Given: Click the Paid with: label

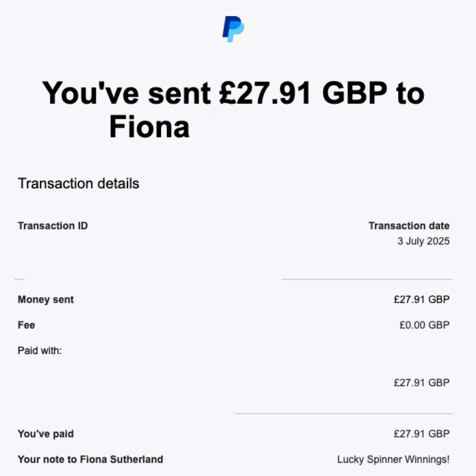Looking at the screenshot, I should pos(40,351).
